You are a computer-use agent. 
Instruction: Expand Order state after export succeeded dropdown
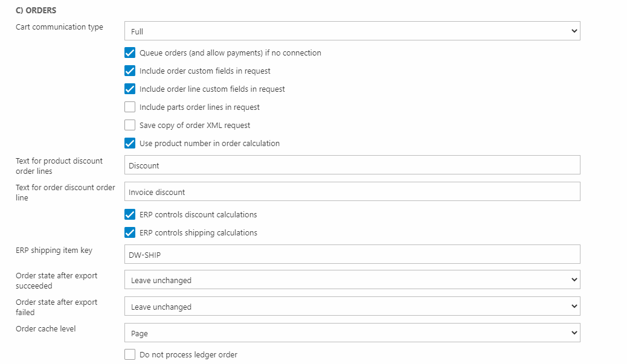pyautogui.click(x=352, y=280)
